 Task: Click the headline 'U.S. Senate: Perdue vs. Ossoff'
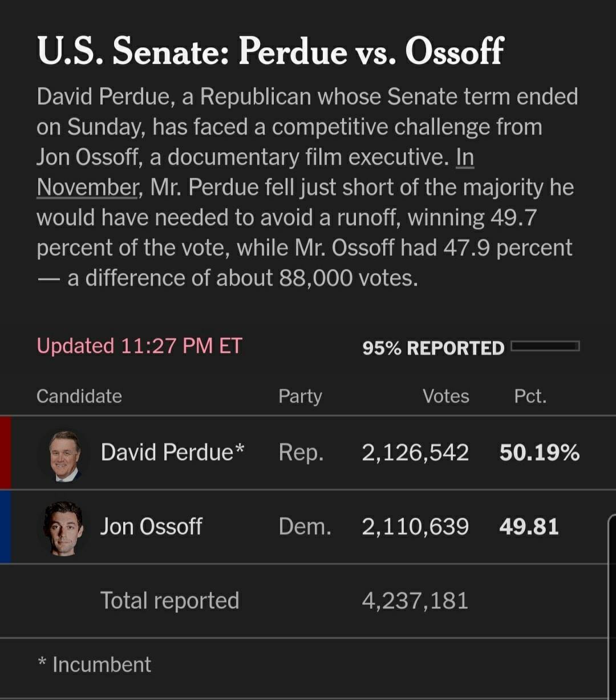tap(270, 52)
